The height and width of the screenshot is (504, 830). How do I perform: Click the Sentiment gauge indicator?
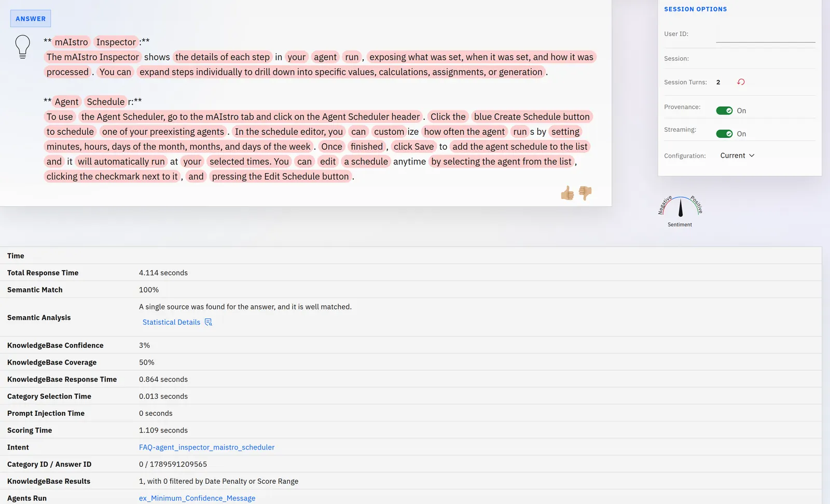(680, 210)
